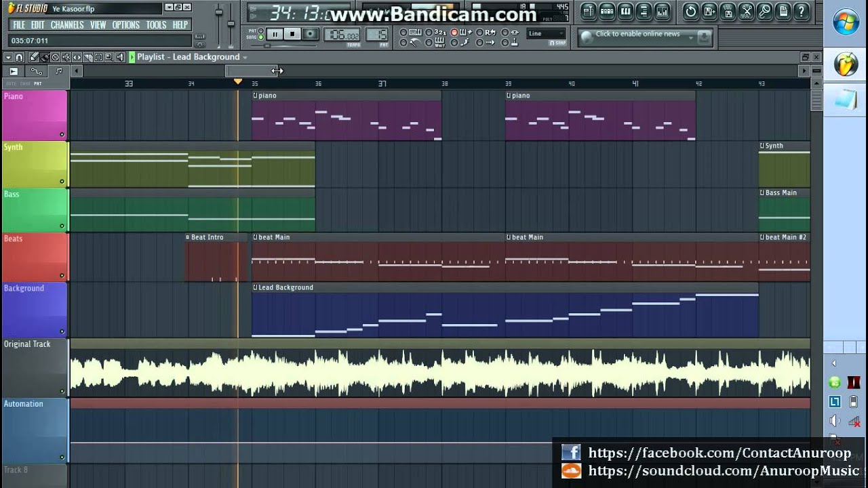Open the Line snap selector dropdown

(x=546, y=33)
